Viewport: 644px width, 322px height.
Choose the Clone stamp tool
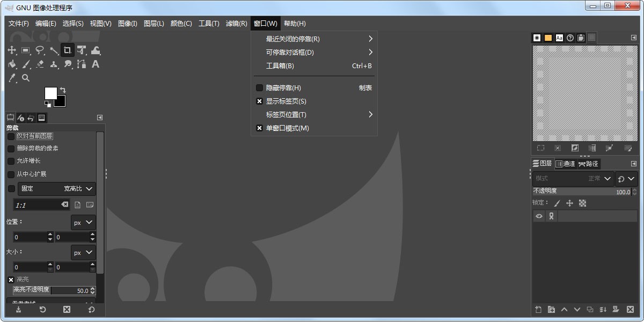coord(54,64)
